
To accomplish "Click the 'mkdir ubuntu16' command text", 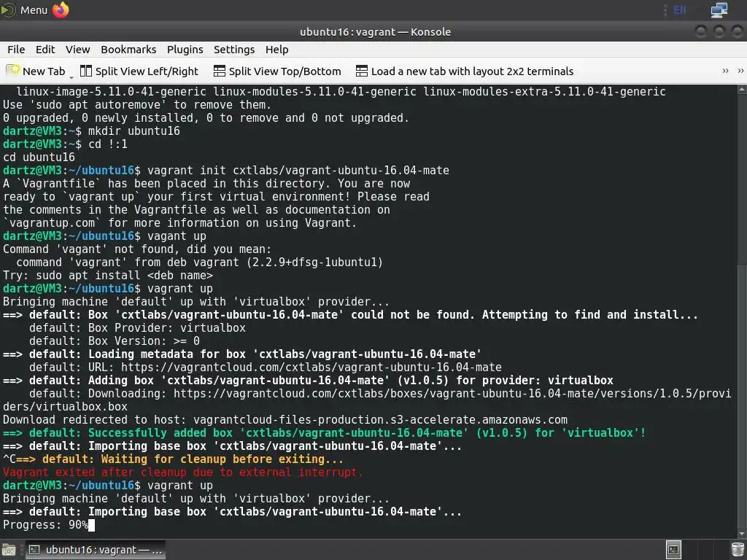I will (134, 131).
